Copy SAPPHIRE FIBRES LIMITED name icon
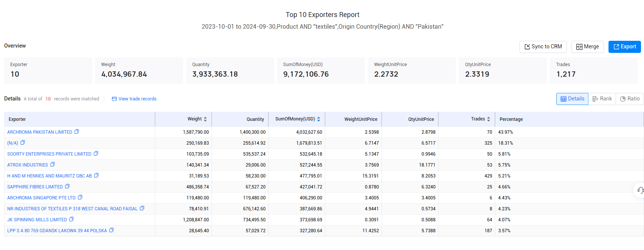 [x=67, y=187]
